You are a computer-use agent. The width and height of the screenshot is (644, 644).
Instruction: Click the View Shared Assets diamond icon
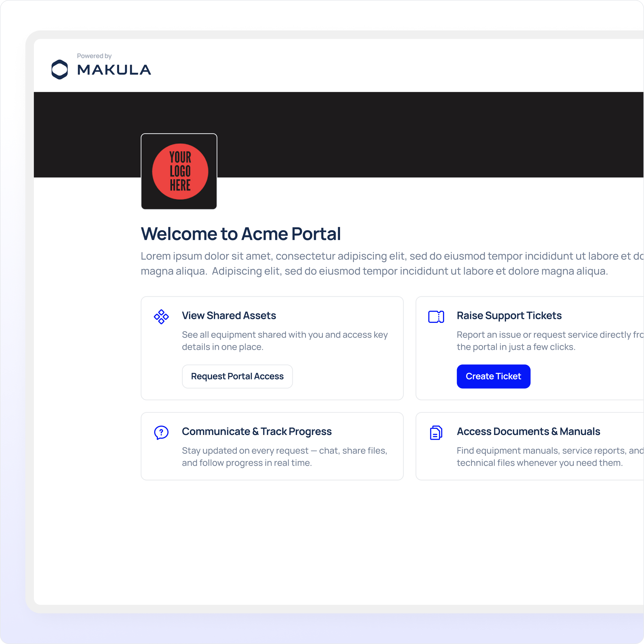tap(161, 317)
